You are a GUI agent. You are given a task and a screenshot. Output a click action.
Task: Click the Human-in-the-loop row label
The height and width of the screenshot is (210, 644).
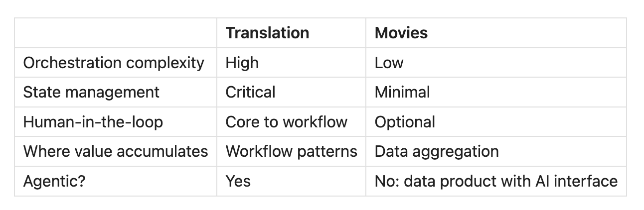click(93, 122)
